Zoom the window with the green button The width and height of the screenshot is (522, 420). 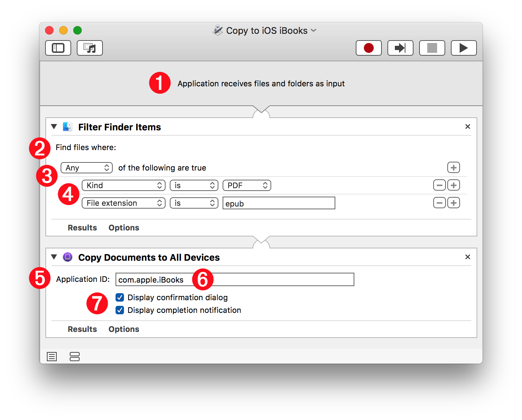(77, 30)
